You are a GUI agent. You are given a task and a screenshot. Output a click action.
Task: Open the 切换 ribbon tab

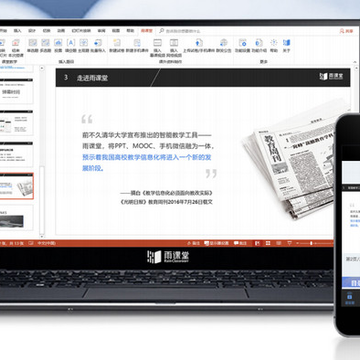click(46, 31)
